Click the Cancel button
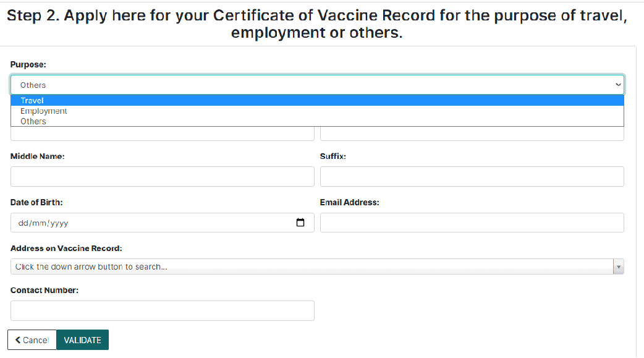Image resolution: width=644 pixels, height=358 pixels. 32,340
